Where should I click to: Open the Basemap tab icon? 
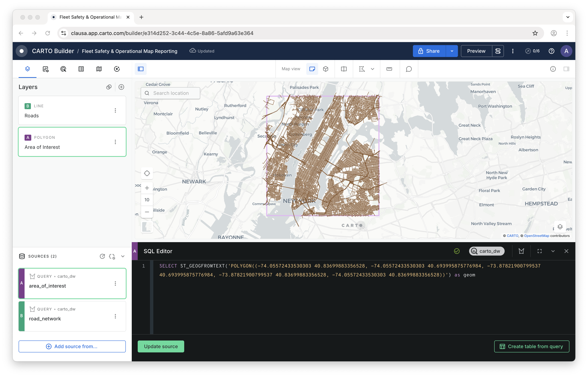[x=99, y=69]
